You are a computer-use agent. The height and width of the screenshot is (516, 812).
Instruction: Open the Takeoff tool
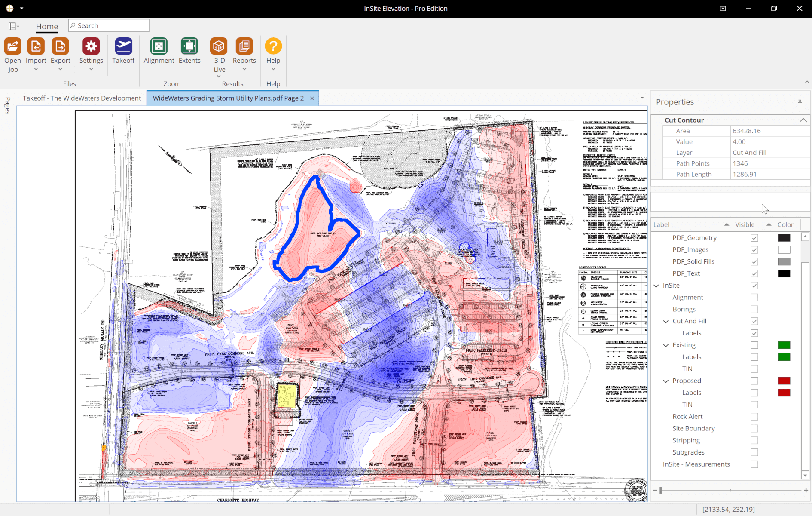coord(123,52)
